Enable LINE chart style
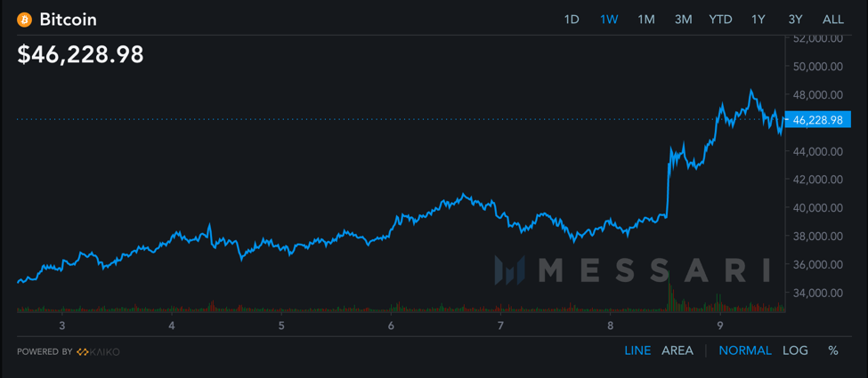The image size is (868, 378). [x=637, y=350]
